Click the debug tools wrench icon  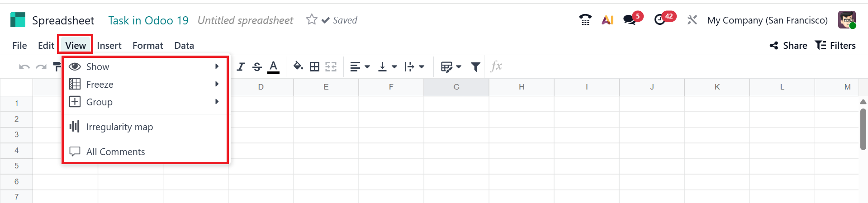[692, 20]
